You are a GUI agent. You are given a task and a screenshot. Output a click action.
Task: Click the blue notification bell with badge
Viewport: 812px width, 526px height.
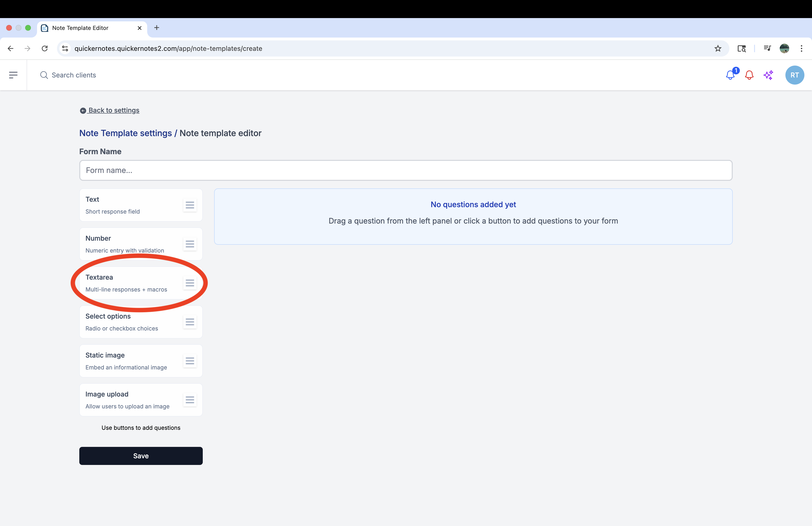pyautogui.click(x=730, y=75)
